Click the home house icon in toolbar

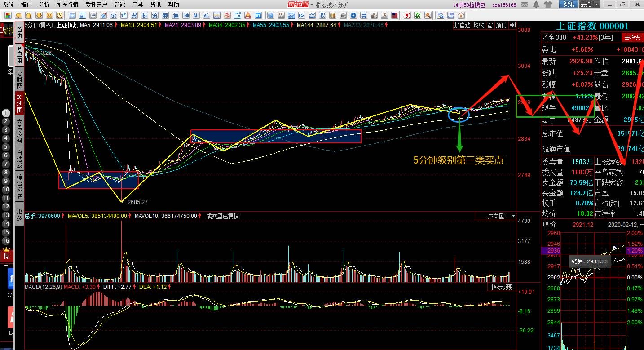point(29,16)
